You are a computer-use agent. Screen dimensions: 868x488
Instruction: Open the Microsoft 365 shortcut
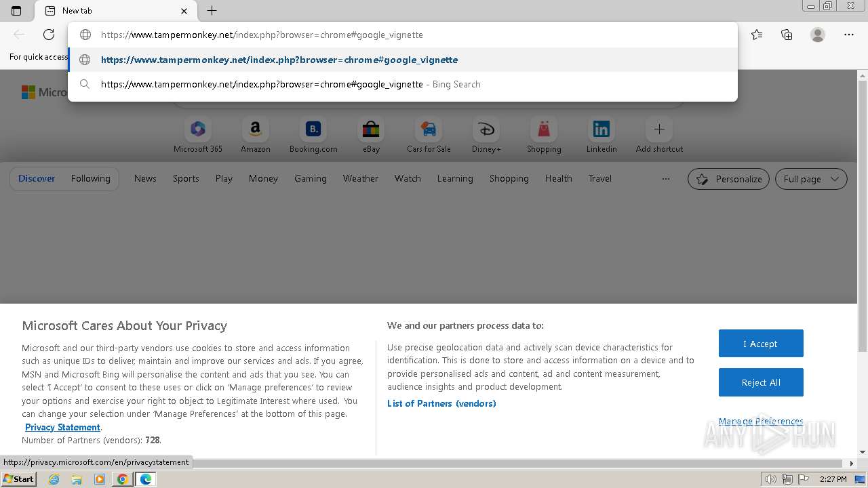pyautogui.click(x=198, y=135)
